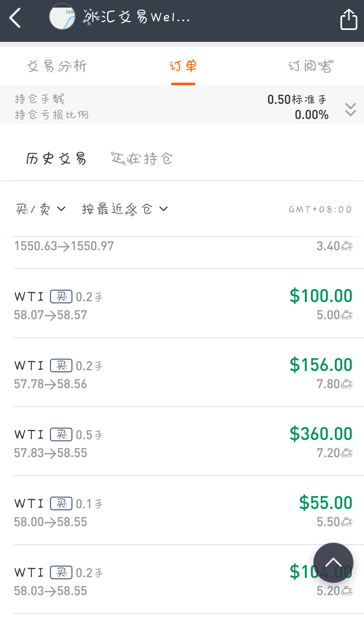Switch to the 交易分析 tab
Screen dimensions: 364x624
point(57,66)
